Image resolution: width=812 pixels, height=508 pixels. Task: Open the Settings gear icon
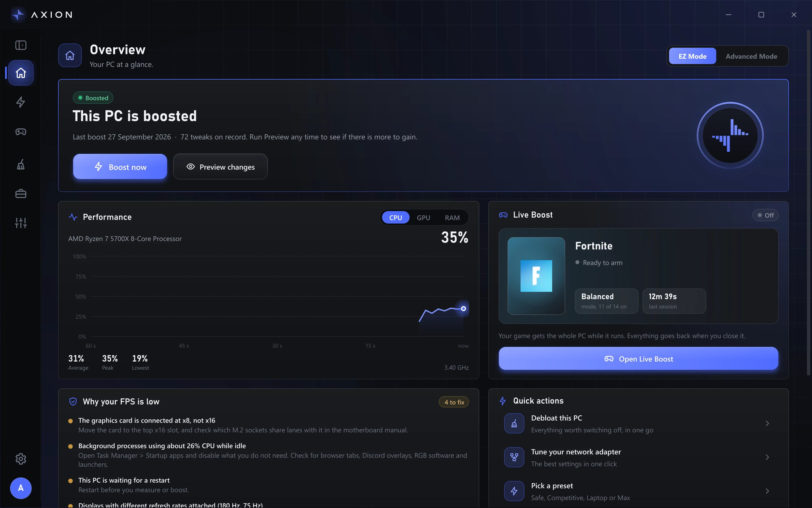(21, 459)
